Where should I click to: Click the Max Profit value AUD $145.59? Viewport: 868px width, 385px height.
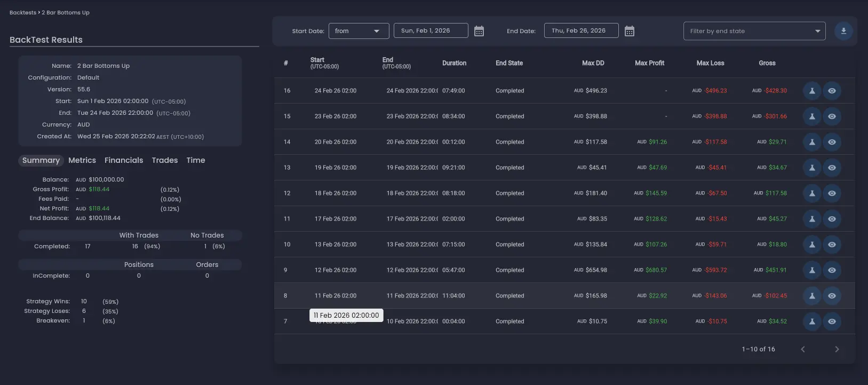(650, 193)
